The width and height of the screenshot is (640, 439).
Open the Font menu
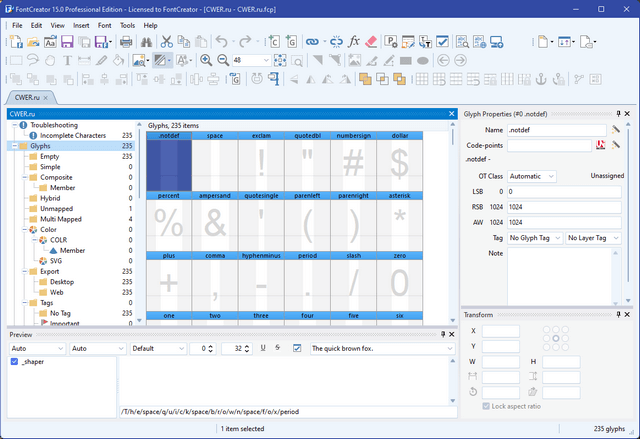[x=104, y=24]
